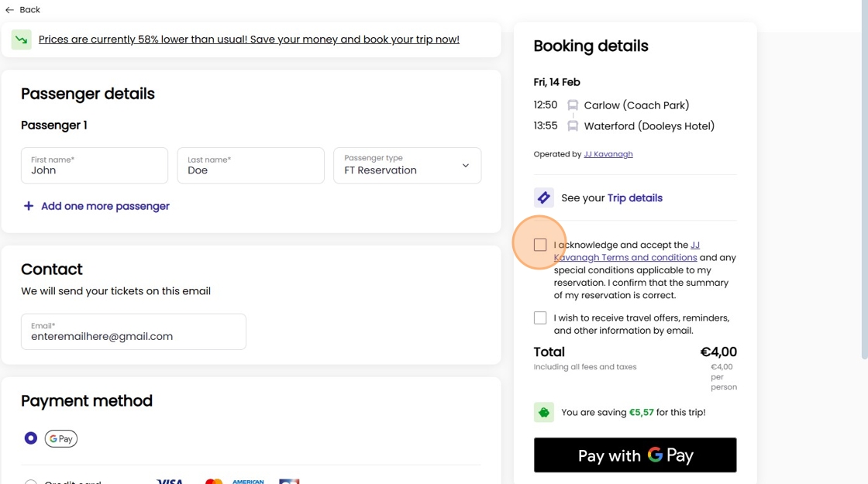Viewport: 868px width, 484px height.
Task: Click the prices 58% lower banner link
Action: pos(249,39)
